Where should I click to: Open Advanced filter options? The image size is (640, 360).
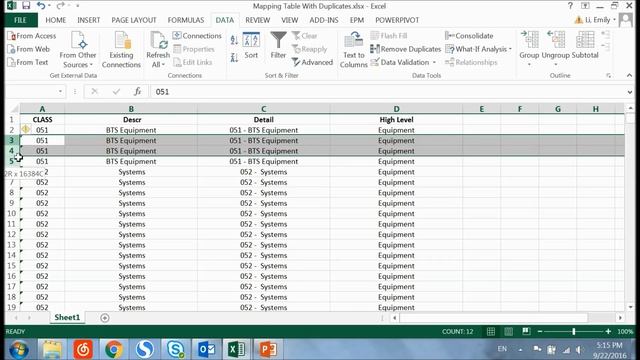(x=312, y=62)
